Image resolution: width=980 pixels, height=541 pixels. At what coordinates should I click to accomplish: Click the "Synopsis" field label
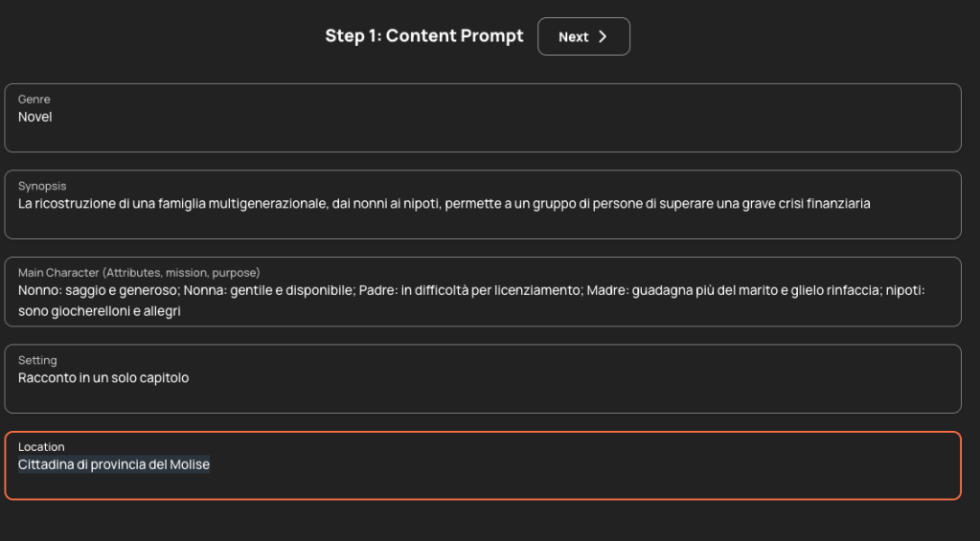[x=42, y=186]
